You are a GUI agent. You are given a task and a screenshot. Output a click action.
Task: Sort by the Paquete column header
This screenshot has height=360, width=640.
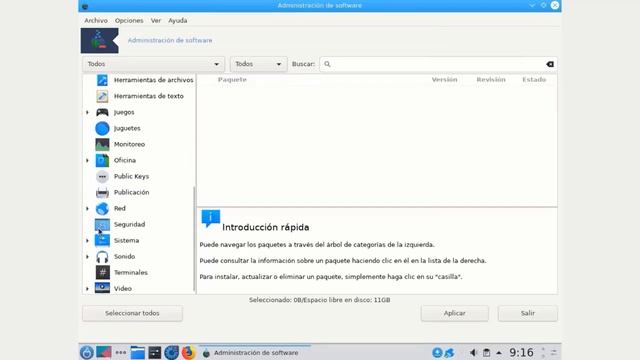[x=232, y=80]
